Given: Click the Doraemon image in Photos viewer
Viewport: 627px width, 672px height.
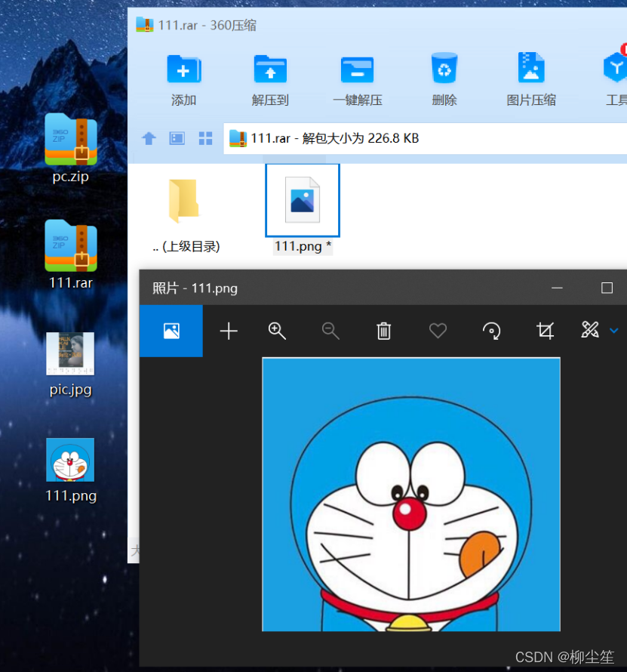Looking at the screenshot, I should pos(411,495).
